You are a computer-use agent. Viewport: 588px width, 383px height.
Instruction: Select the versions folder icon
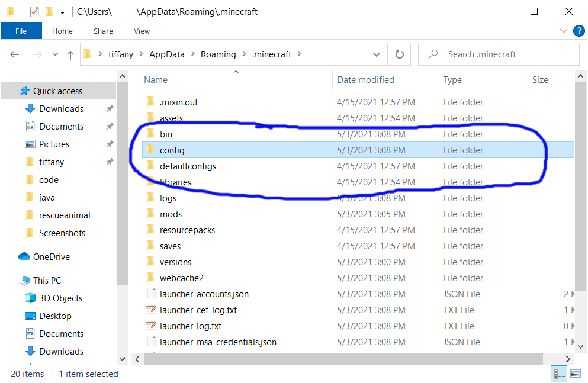(150, 262)
